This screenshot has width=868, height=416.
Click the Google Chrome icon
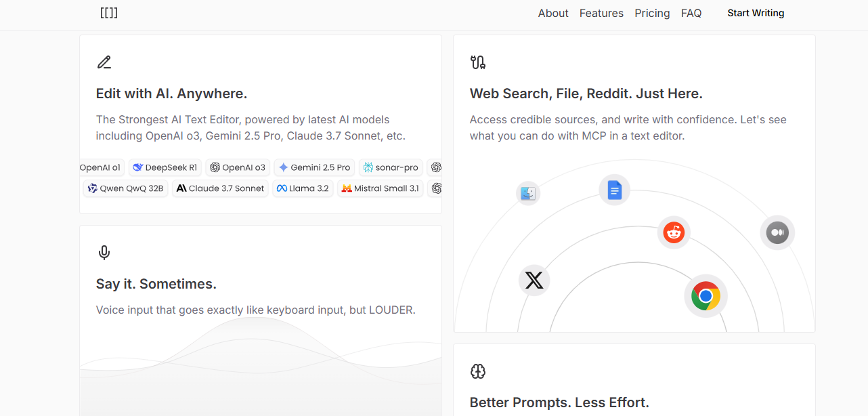706,296
